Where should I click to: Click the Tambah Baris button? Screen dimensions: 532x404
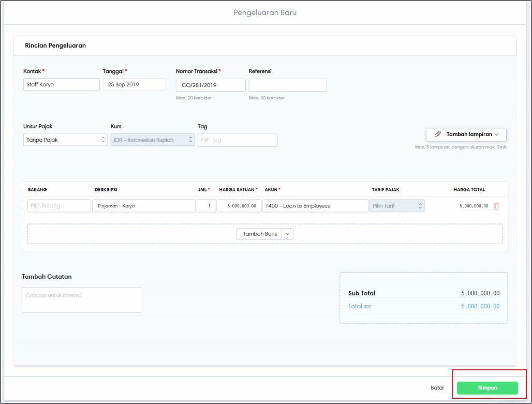(260, 234)
